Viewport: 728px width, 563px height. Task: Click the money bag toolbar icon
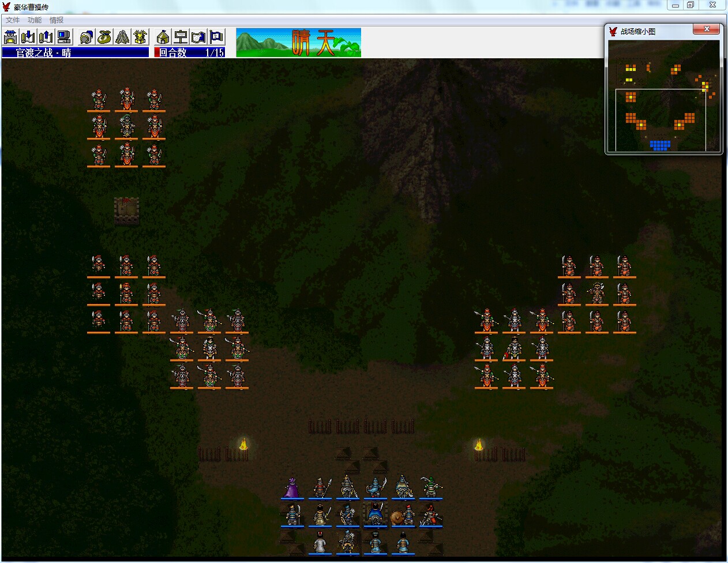pyautogui.click(x=104, y=37)
